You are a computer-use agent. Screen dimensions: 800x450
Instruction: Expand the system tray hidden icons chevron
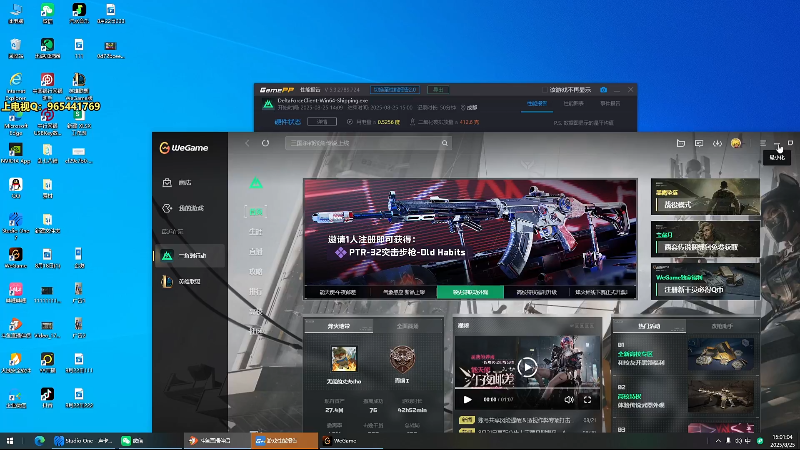point(718,441)
